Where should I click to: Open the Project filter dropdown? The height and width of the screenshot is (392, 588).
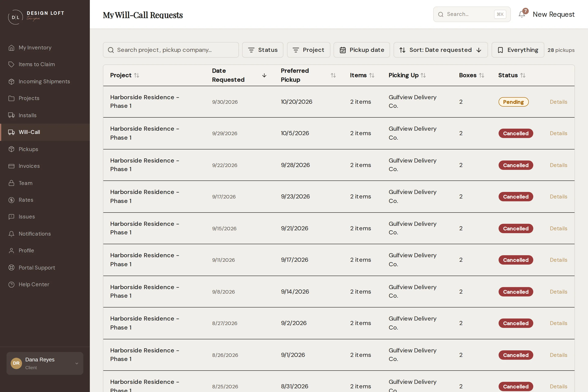308,50
